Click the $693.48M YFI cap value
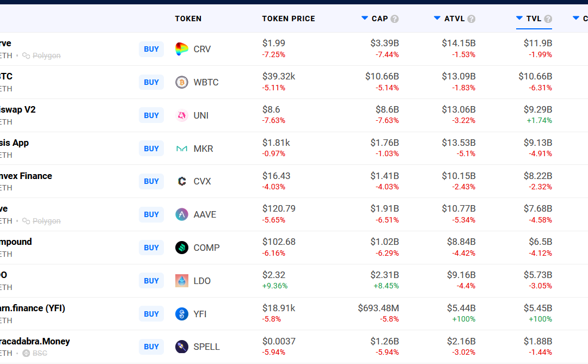 pyautogui.click(x=378, y=308)
